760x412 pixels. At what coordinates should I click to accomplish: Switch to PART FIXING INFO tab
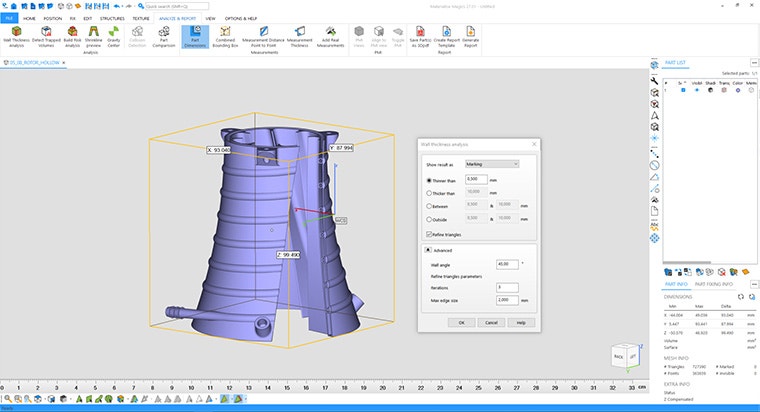tap(713, 284)
